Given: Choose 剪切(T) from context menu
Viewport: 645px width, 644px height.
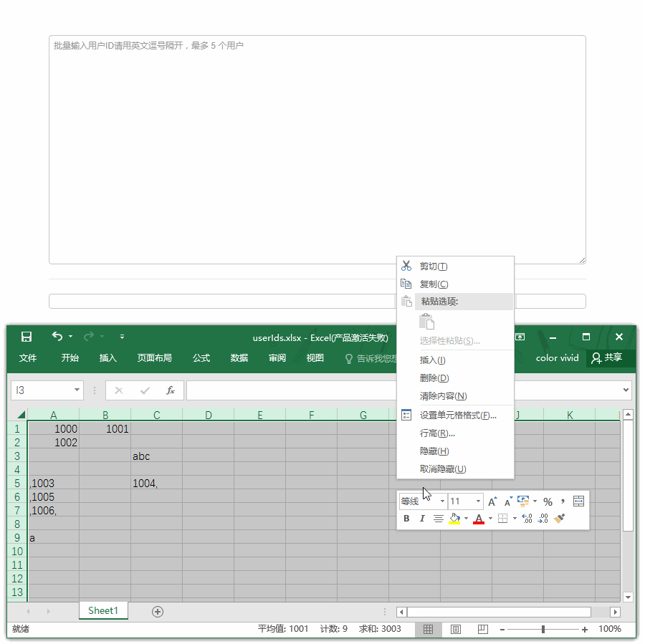Looking at the screenshot, I should 455,266.
